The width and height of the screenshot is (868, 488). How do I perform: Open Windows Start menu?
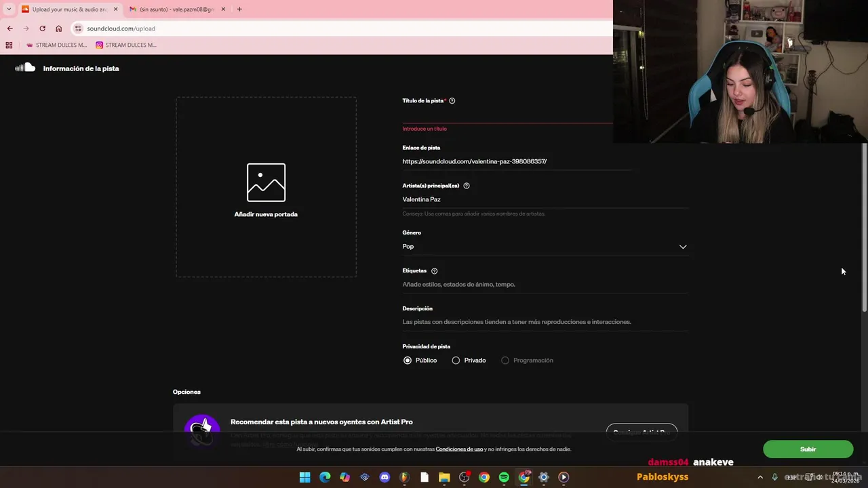tap(304, 477)
